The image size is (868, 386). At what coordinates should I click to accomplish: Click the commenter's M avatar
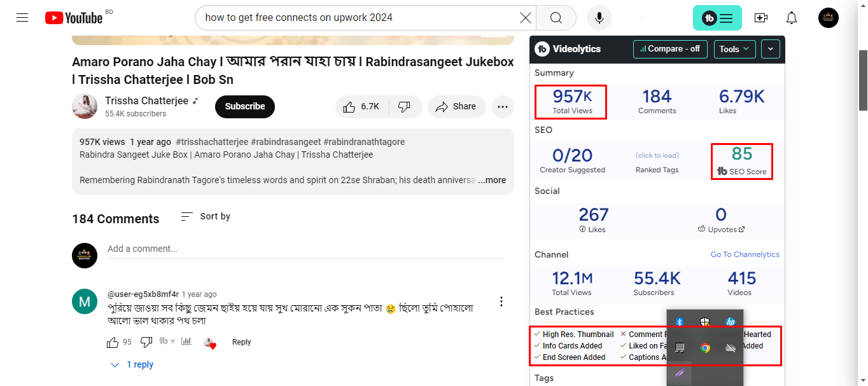coord(85,301)
